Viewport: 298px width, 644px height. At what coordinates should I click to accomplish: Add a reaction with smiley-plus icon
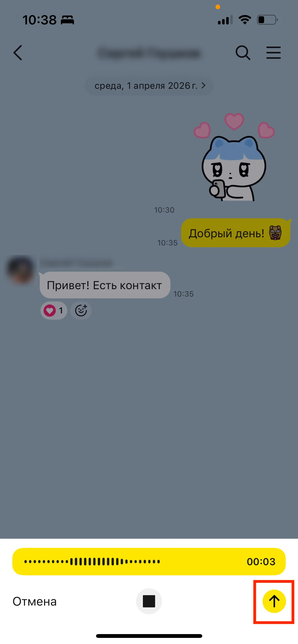tap(81, 311)
